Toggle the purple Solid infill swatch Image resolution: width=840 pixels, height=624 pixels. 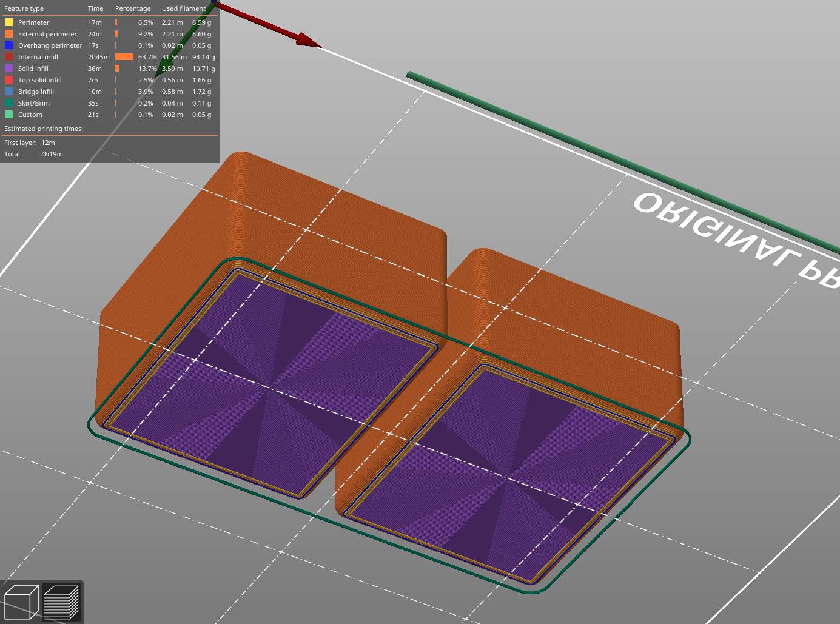8,69
